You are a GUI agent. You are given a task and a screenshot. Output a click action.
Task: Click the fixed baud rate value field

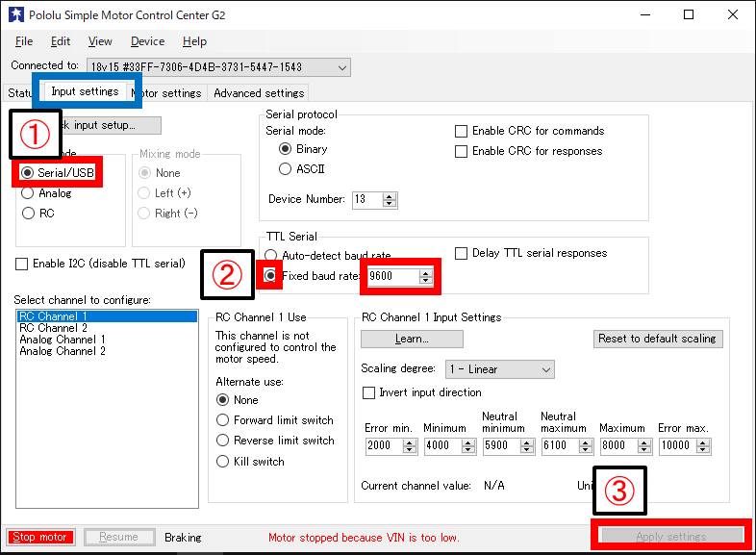tap(393, 276)
